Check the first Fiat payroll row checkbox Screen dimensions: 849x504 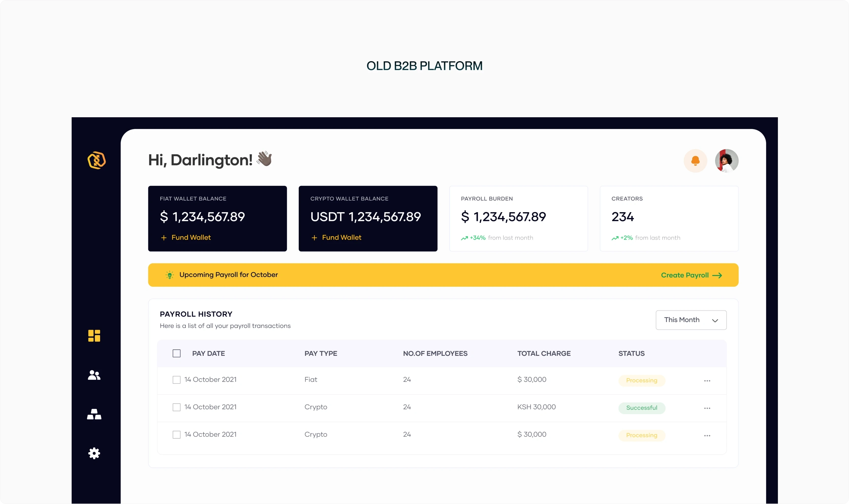coord(176,380)
